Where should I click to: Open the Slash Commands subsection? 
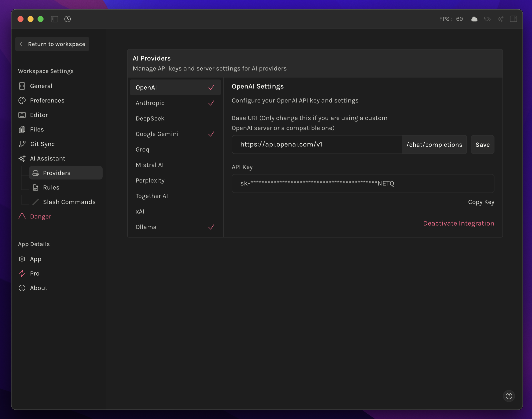(x=66, y=202)
